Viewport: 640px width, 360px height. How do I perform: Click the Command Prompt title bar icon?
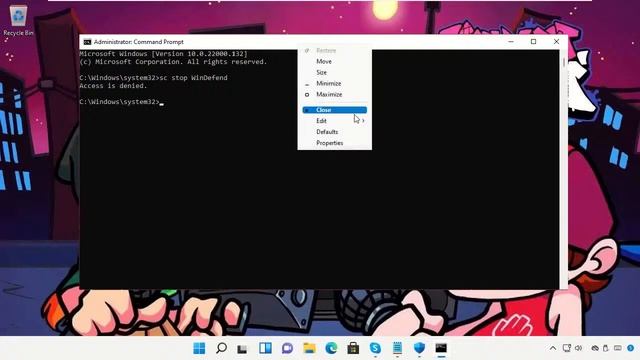point(87,42)
